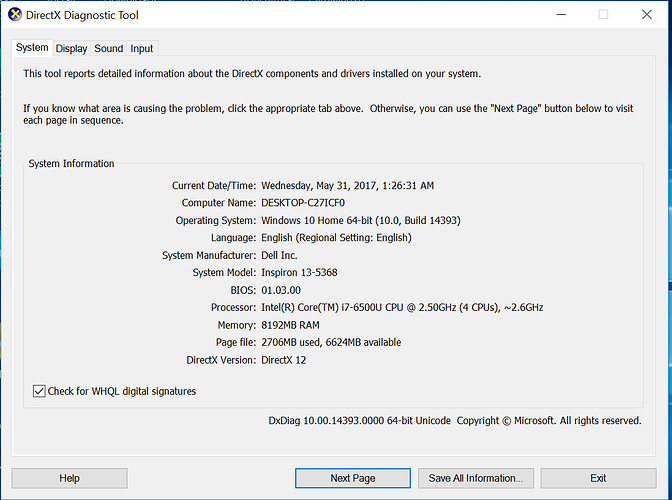Click the disabled maximize window icon
This screenshot has width=672, height=500.
(603, 15)
